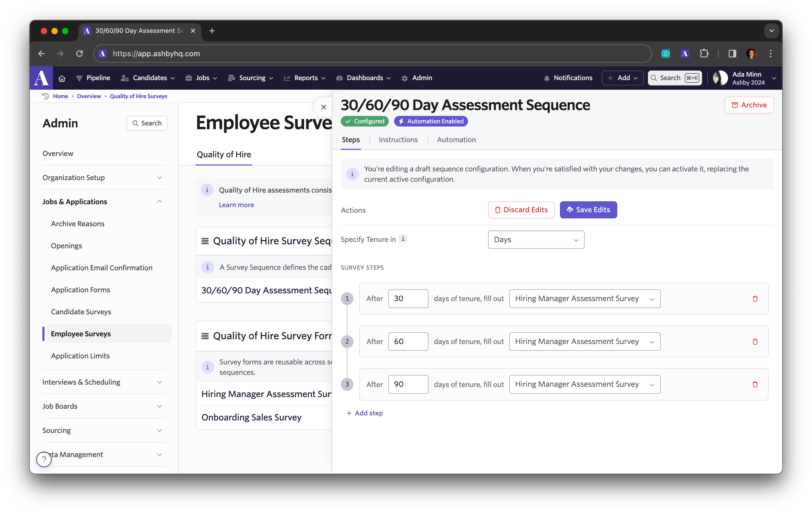The image size is (812, 513).
Task: Click the home icon in navbar
Action: pos(62,78)
